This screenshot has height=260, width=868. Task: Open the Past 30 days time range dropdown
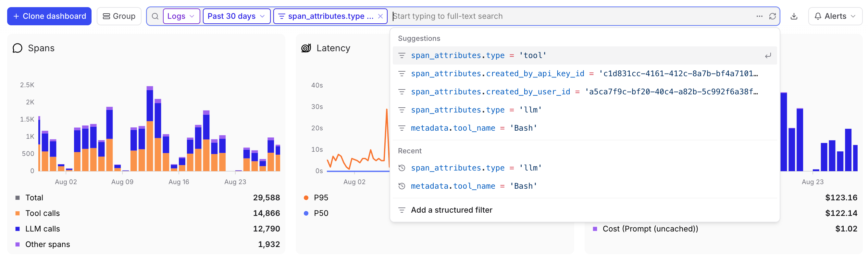pos(237,16)
